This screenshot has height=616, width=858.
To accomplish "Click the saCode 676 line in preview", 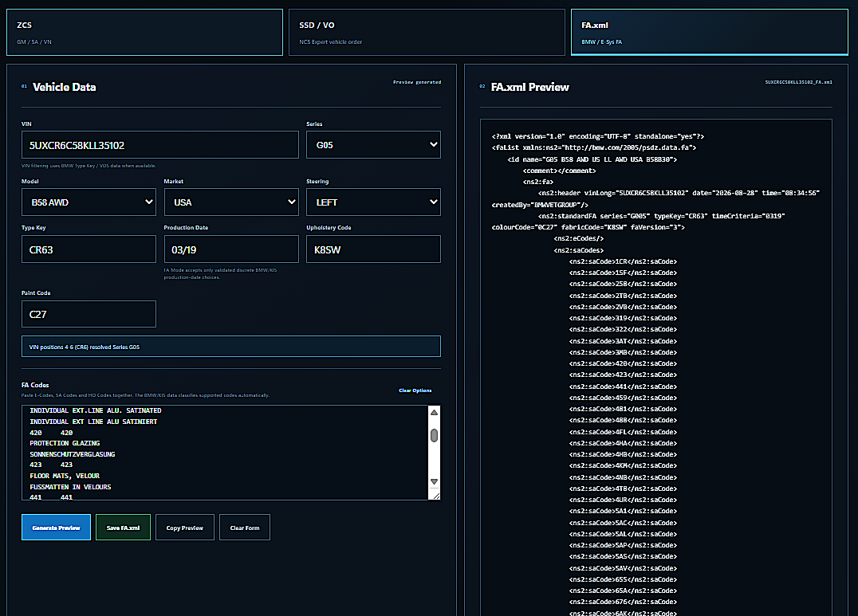I will [623, 602].
